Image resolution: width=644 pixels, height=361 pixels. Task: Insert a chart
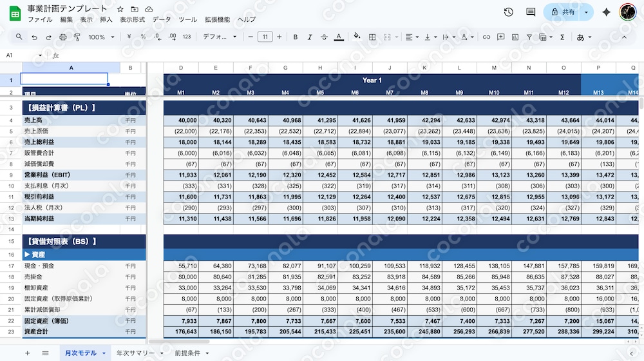515,37
